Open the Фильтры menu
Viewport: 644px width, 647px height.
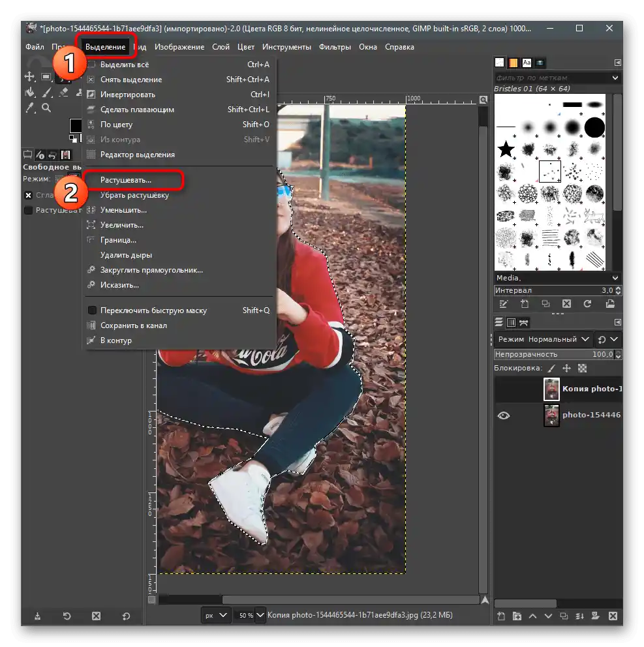(x=335, y=47)
